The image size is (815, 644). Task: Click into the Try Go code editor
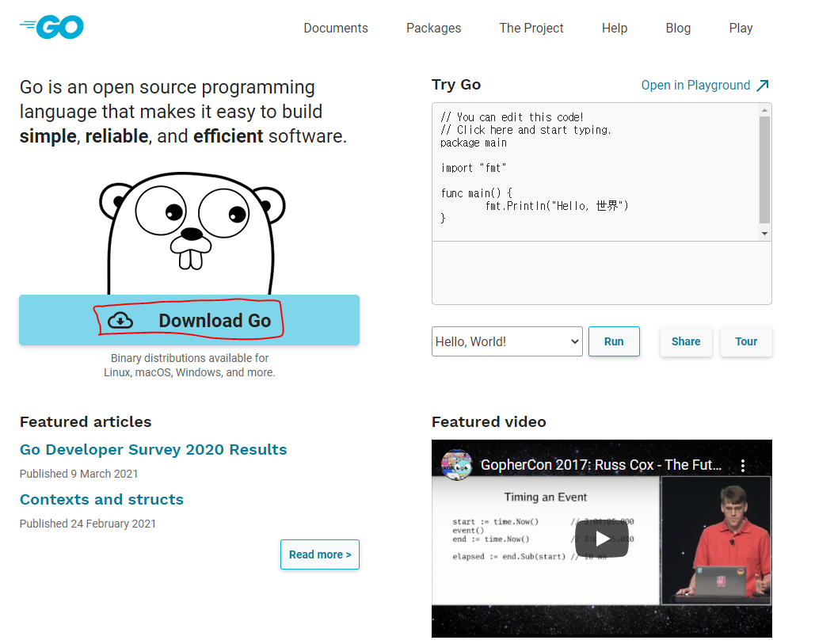pos(596,172)
